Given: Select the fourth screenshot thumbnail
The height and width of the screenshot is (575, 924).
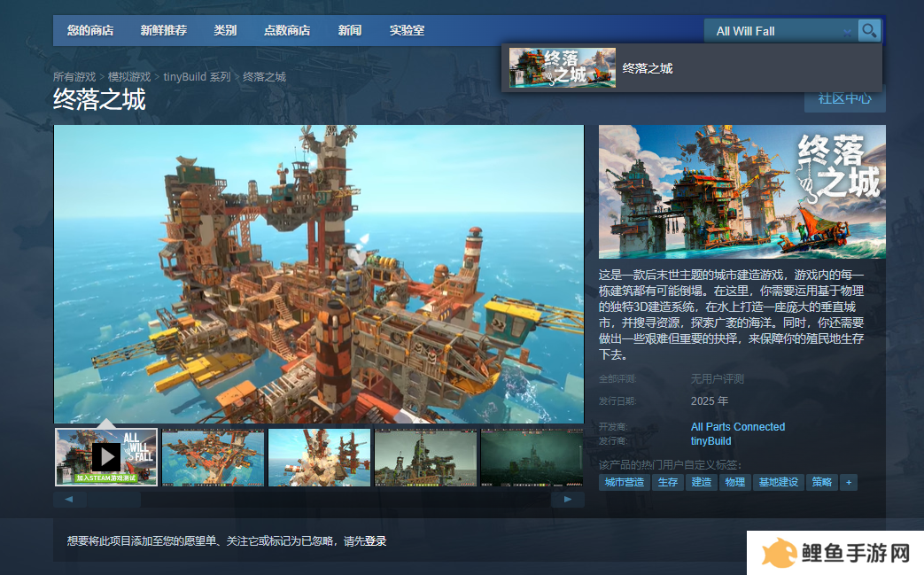Looking at the screenshot, I should pyautogui.click(x=425, y=457).
